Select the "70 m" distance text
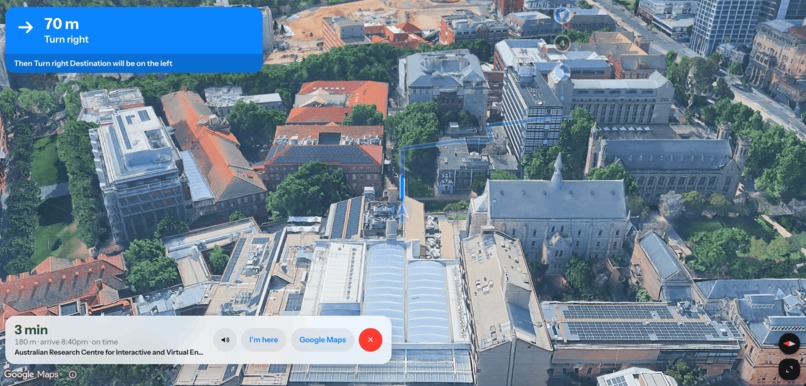The width and height of the screenshot is (806, 386). pos(61,24)
